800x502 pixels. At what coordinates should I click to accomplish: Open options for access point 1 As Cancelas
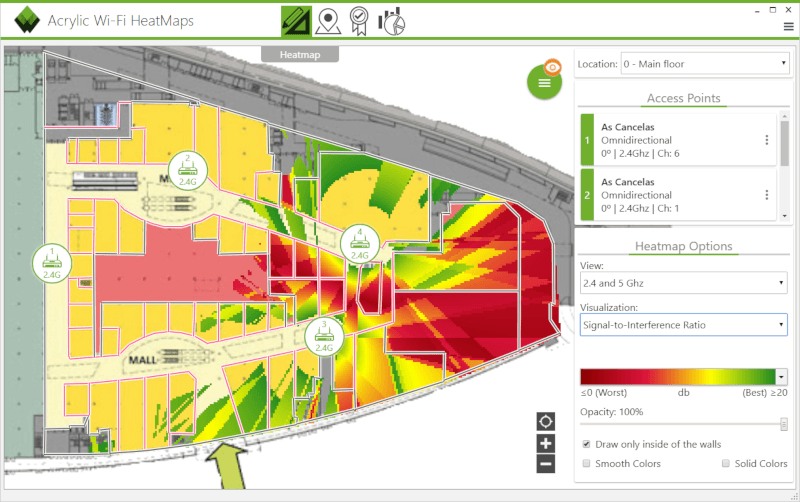(x=766, y=140)
